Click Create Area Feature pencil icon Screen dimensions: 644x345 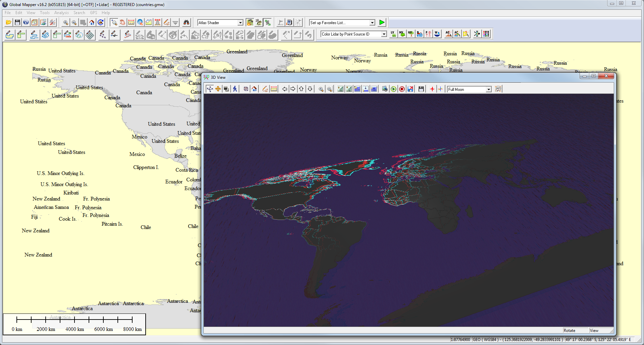tap(10, 35)
